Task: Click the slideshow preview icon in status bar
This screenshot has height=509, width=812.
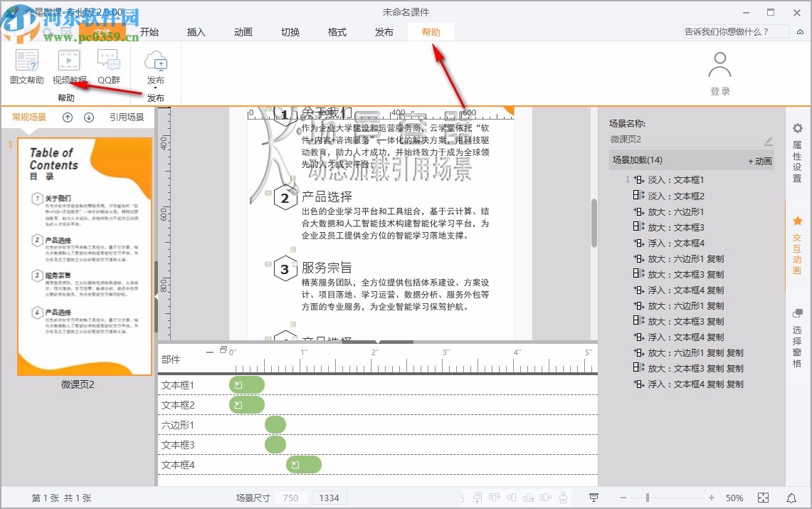Action: tap(594, 498)
